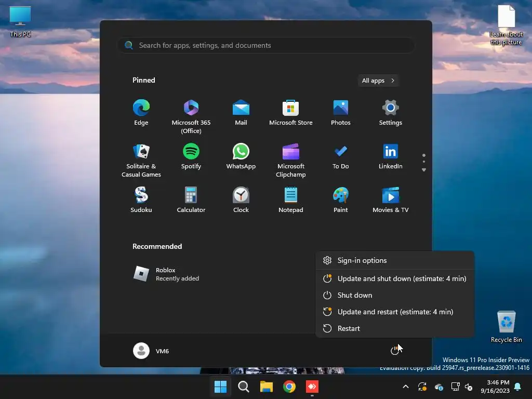Screen dimensions: 532x399
Task: Open the VM6 user account menu
Action: tap(151, 351)
